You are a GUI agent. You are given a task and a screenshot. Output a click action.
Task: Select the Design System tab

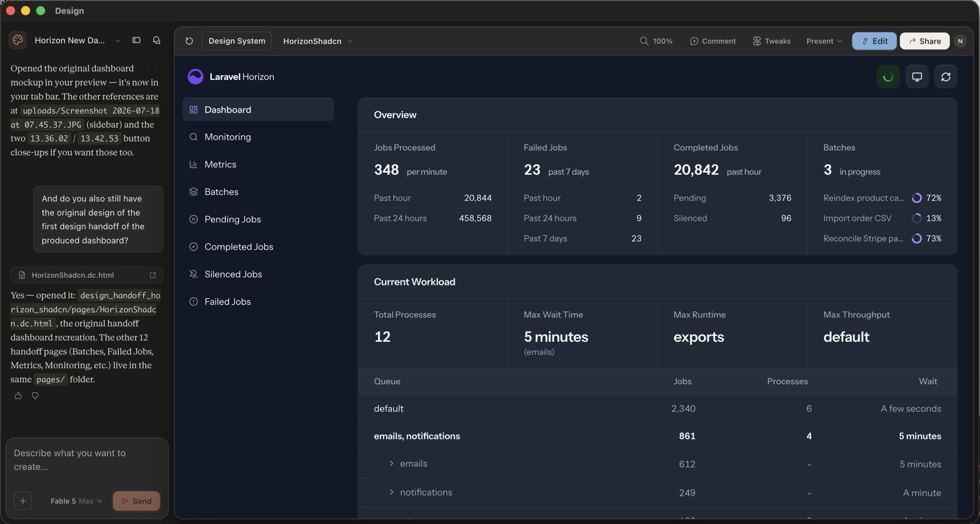237,41
